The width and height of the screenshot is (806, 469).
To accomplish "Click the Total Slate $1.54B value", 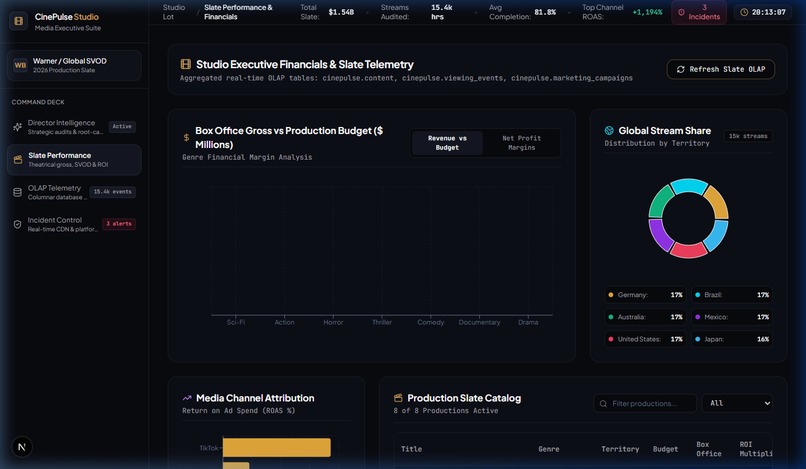I will click(341, 12).
